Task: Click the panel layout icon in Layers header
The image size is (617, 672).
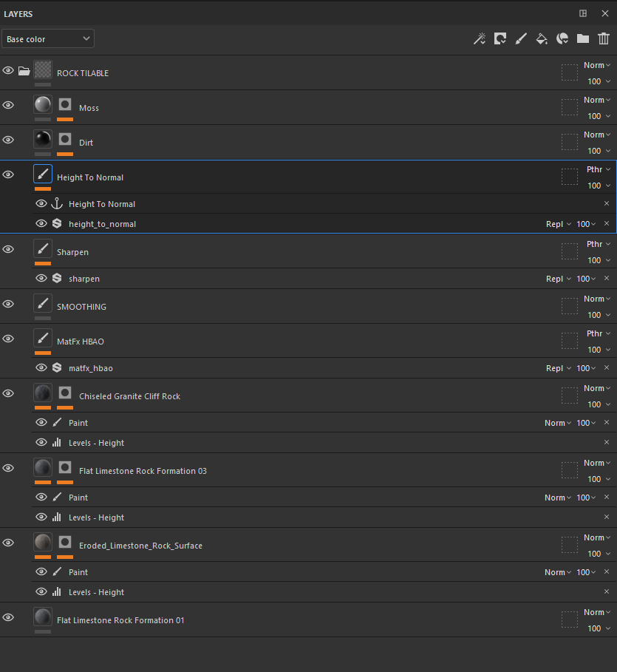Action: pos(583,13)
